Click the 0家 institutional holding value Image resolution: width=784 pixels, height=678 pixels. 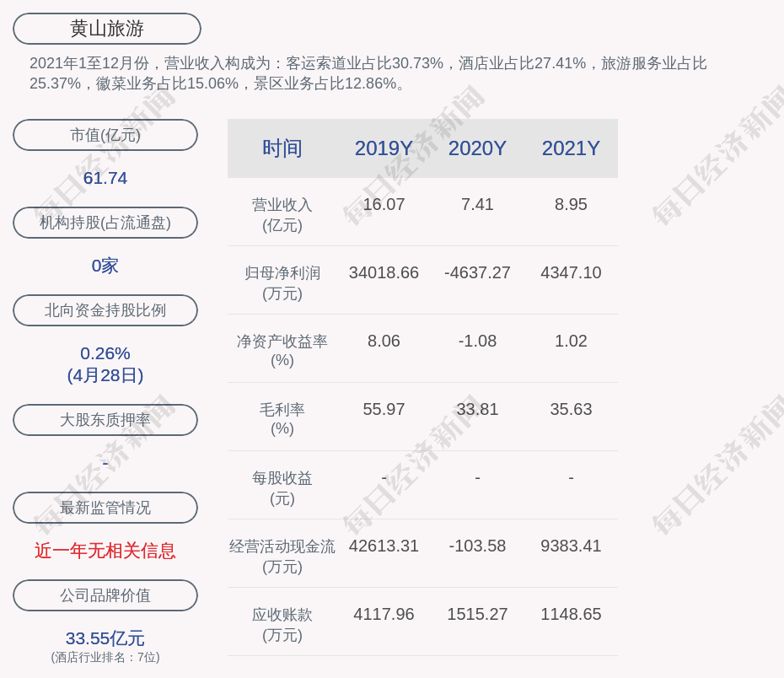click(105, 266)
